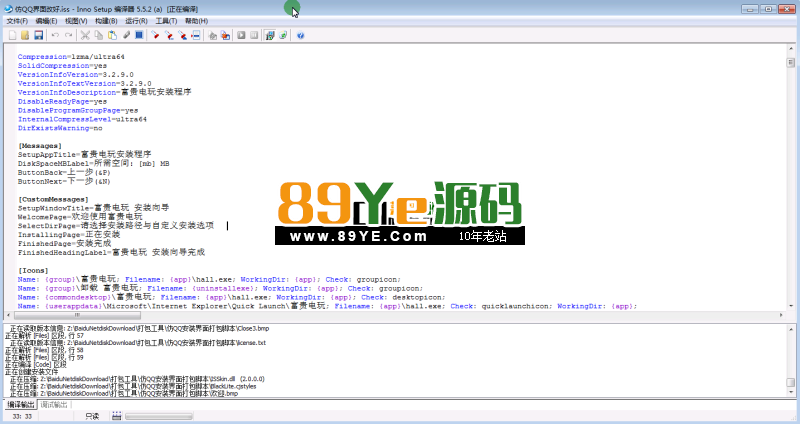
Task: Click the [CustomMessages] section header
Action: [53, 199]
